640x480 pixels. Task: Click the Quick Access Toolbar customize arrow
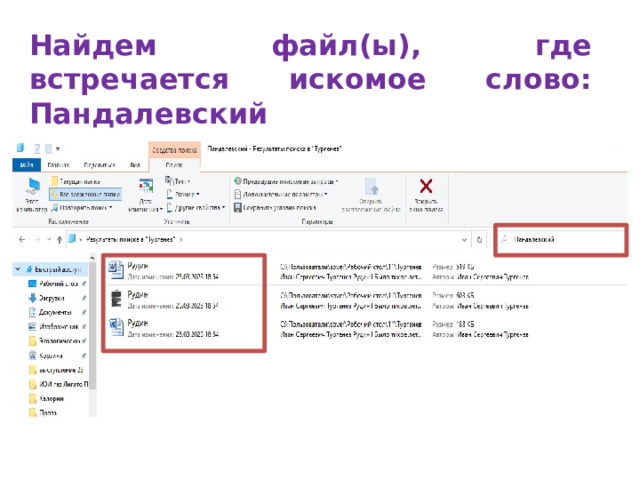point(58,149)
